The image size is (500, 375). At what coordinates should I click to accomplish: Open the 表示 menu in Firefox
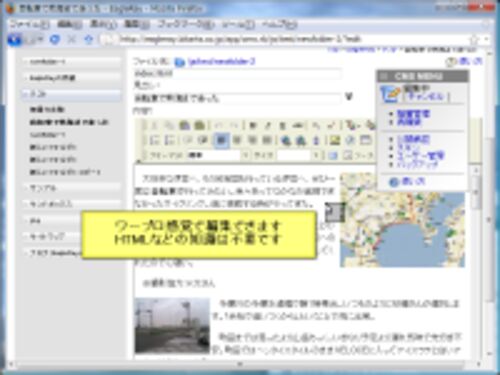(x=103, y=24)
